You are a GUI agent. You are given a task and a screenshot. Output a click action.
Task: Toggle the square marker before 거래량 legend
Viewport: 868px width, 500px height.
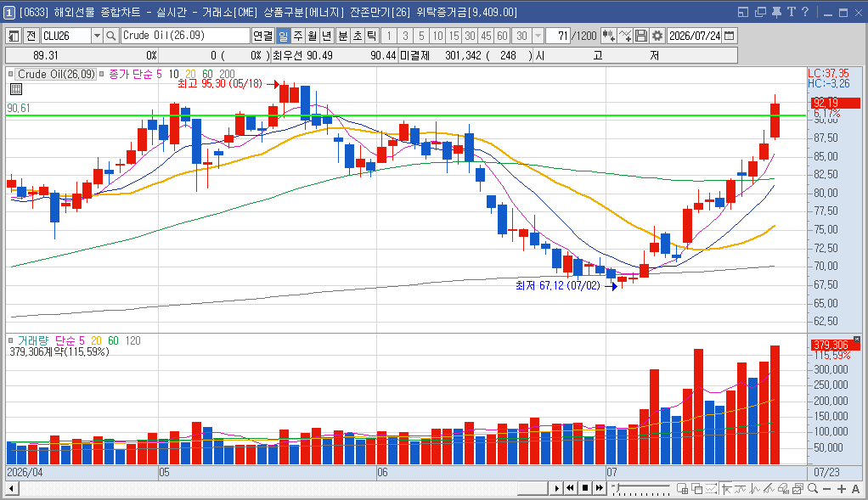tap(10, 340)
